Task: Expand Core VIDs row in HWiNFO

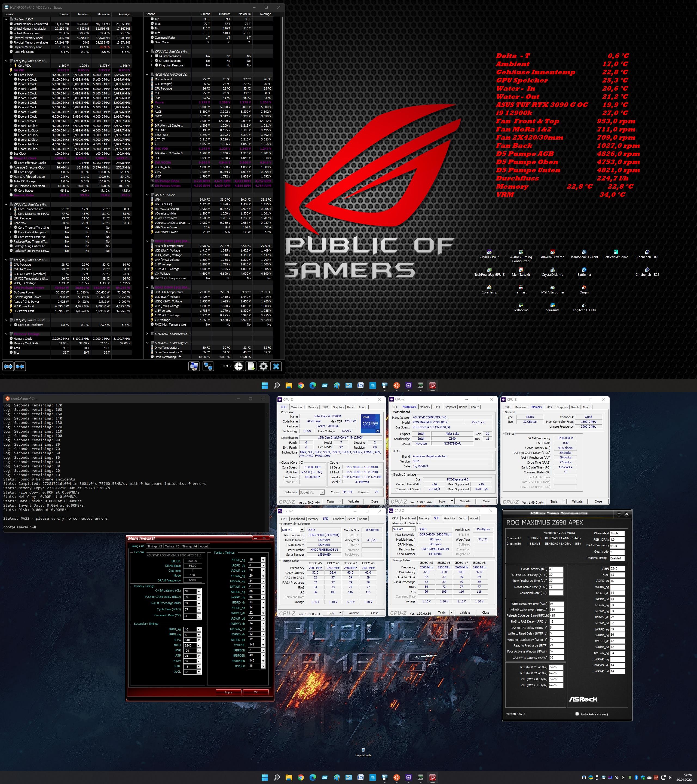Action: point(11,66)
